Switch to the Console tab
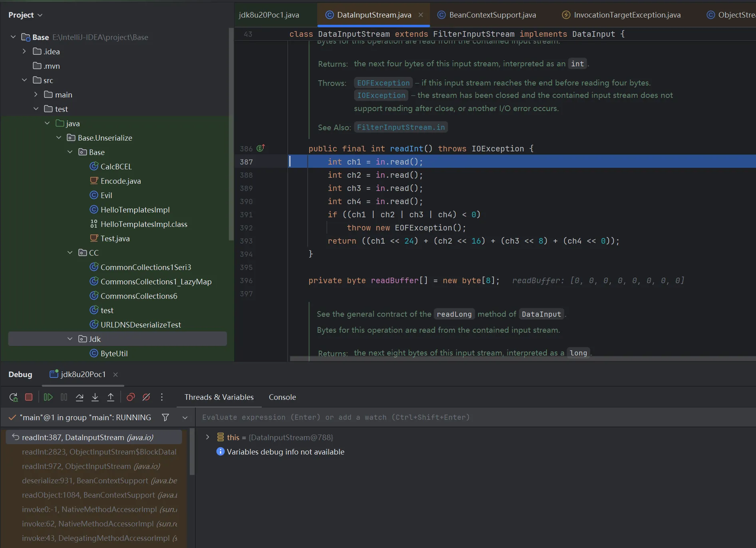This screenshot has height=548, width=756. click(282, 397)
